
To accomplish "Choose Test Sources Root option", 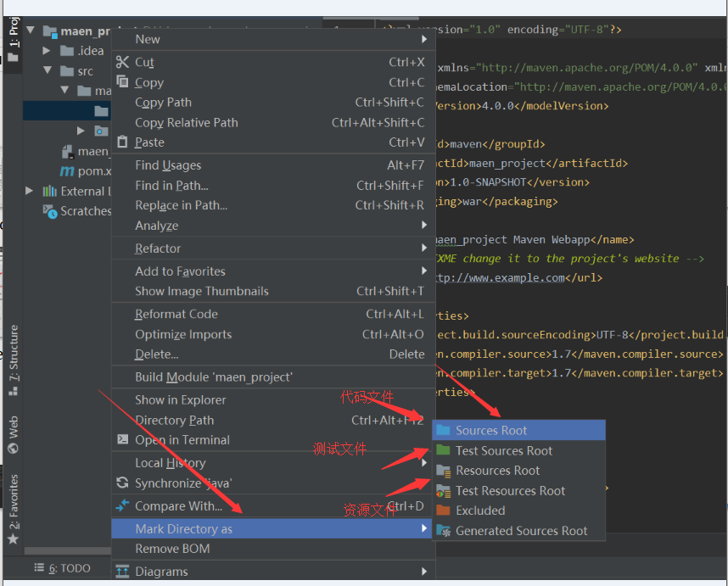I will point(518,450).
